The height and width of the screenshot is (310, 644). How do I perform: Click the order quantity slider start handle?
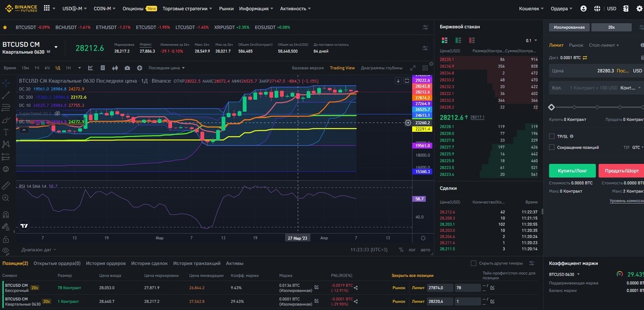[x=551, y=107]
